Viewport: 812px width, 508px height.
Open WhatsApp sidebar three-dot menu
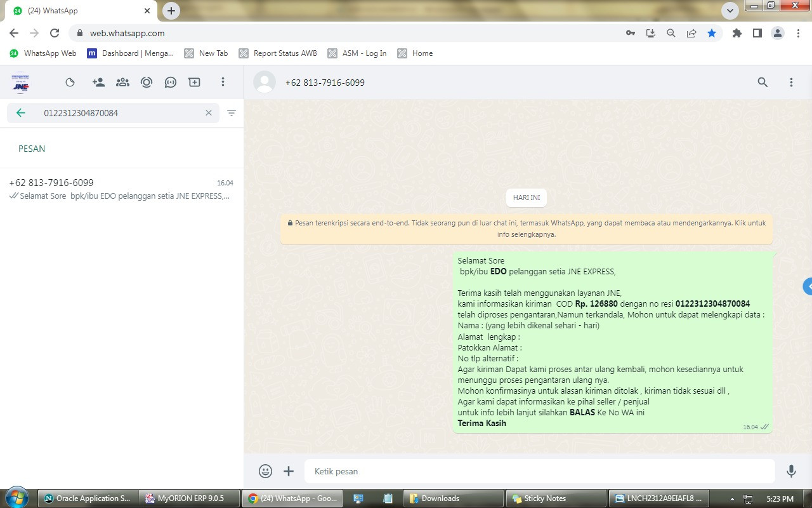tap(223, 83)
